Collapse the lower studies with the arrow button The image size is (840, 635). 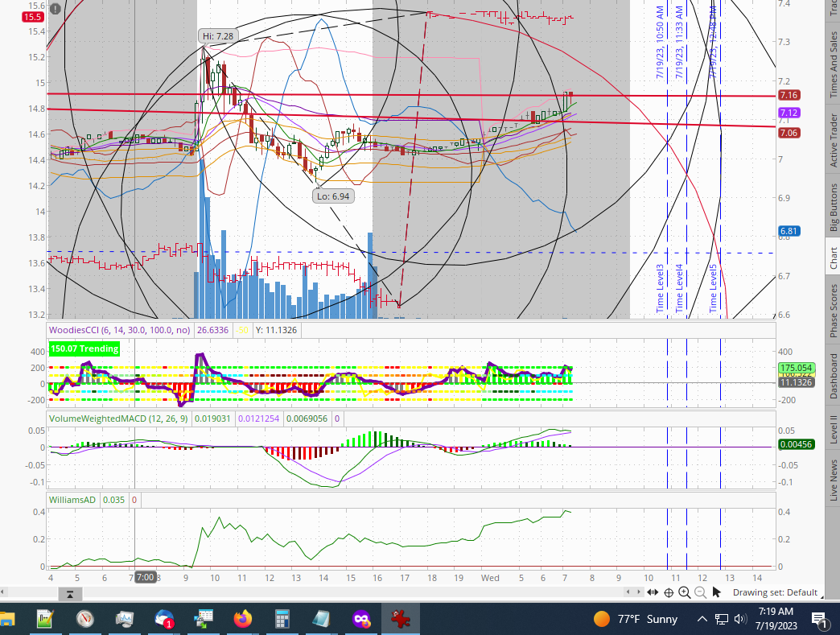click(x=71, y=594)
